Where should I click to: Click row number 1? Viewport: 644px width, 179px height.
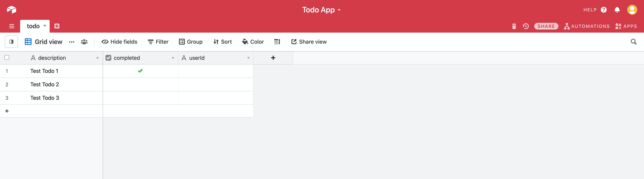pyautogui.click(x=7, y=71)
